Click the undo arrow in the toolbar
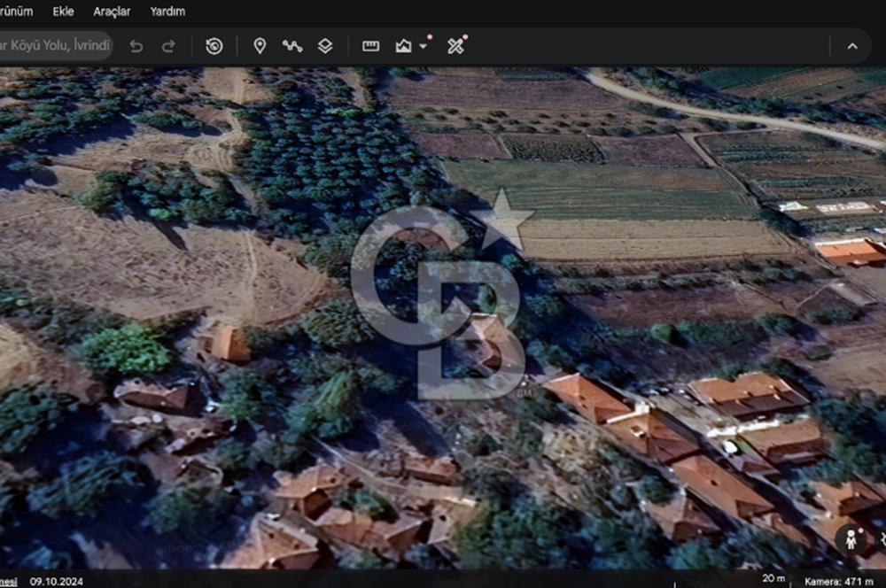 tap(136, 46)
